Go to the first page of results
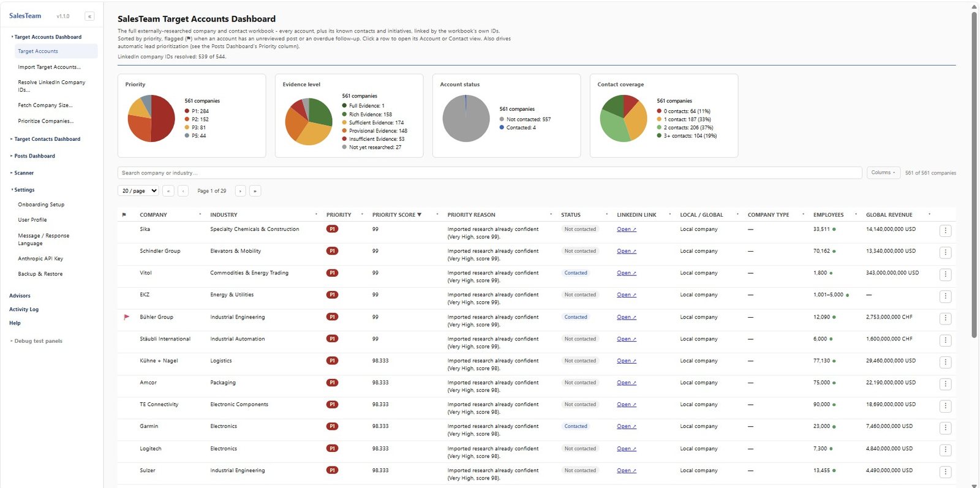 [168, 191]
